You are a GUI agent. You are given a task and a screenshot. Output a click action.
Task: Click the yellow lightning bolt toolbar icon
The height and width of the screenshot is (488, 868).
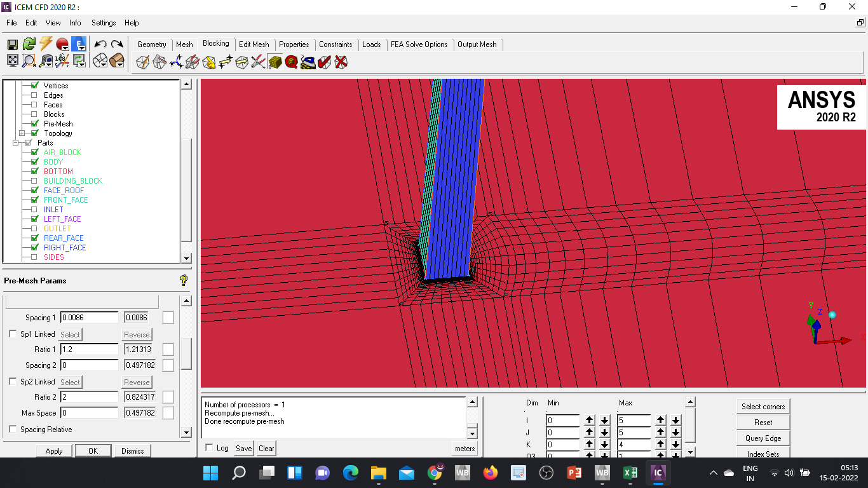(x=46, y=44)
